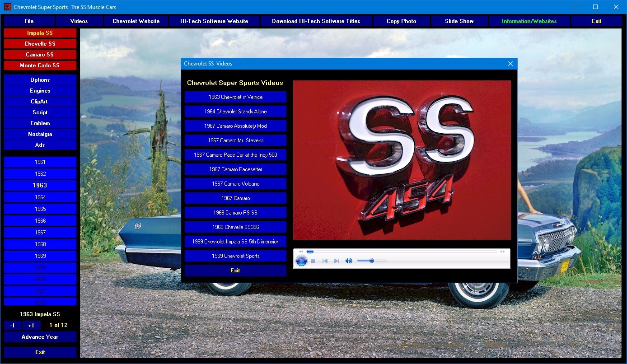Click Download HI-Tech Software Titles

tap(316, 21)
